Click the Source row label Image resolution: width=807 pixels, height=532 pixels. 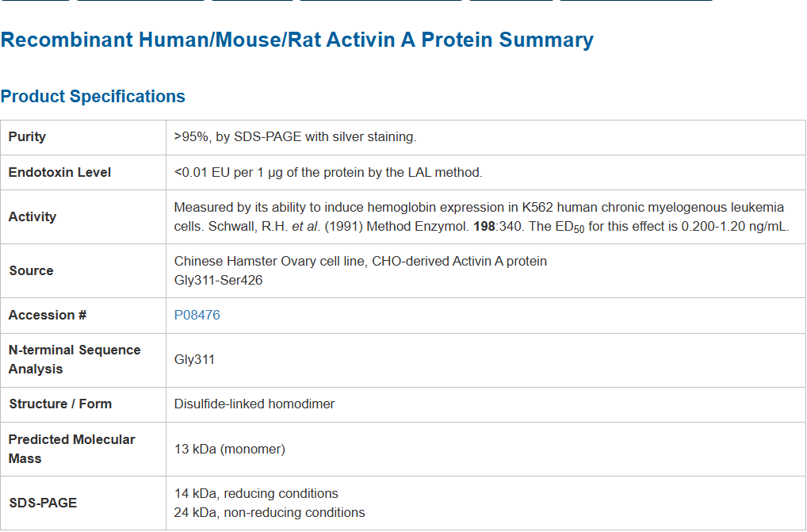31,270
